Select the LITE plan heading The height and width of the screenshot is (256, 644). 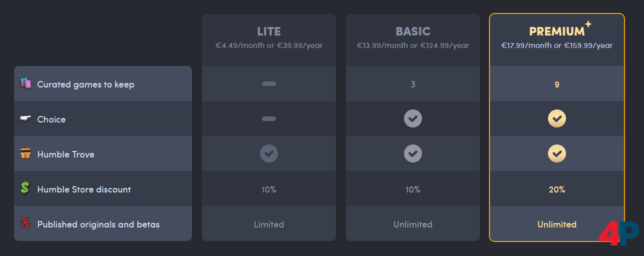click(x=269, y=31)
